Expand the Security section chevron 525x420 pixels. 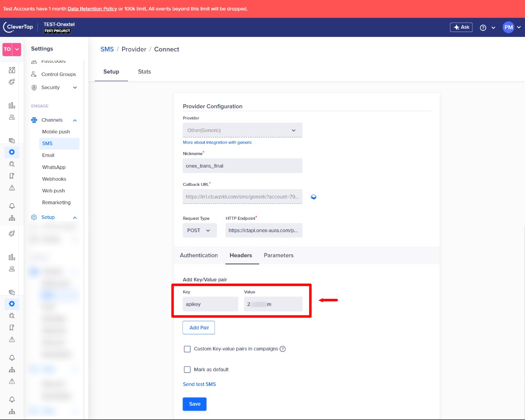(x=75, y=87)
